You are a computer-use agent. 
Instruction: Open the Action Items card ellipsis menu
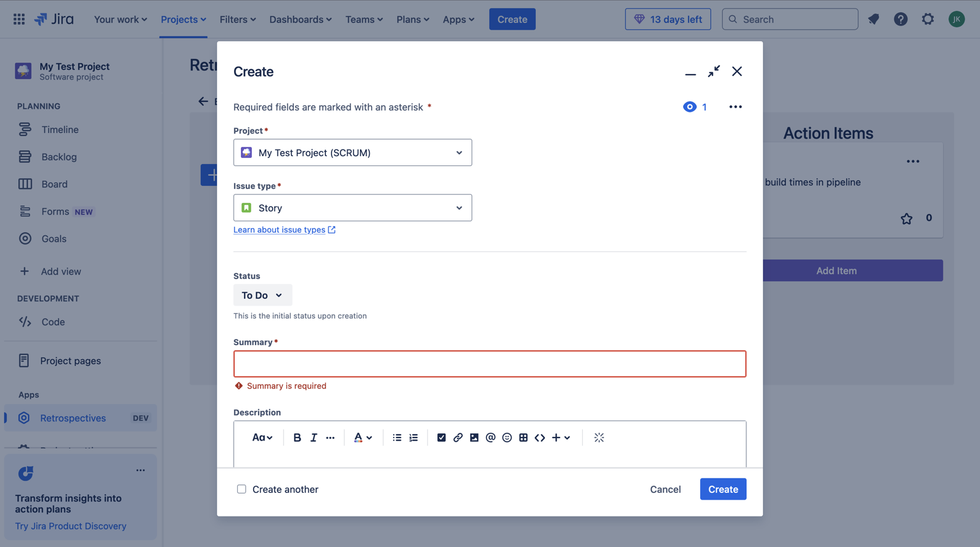(x=912, y=162)
